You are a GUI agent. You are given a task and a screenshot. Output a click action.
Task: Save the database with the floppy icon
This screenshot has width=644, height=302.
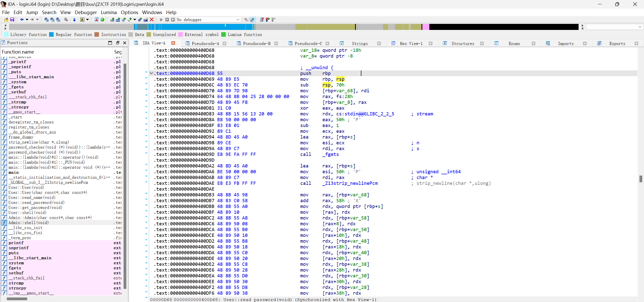12,20
